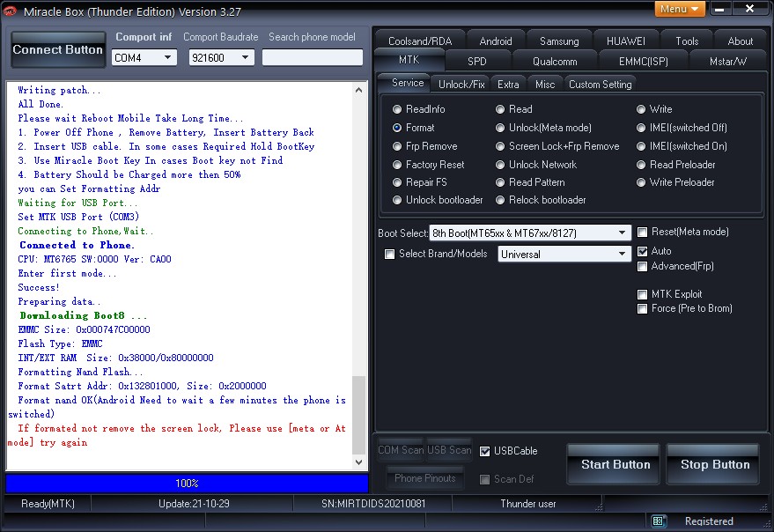Open the EMMC(ISP) tab
774x532 pixels.
pyautogui.click(x=643, y=62)
